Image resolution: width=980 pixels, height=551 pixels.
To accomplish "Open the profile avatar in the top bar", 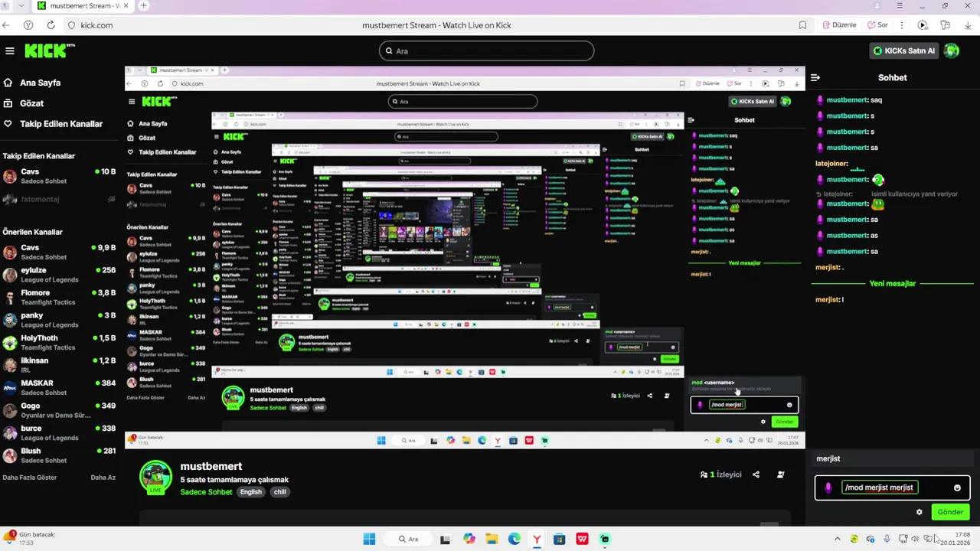I will (952, 51).
